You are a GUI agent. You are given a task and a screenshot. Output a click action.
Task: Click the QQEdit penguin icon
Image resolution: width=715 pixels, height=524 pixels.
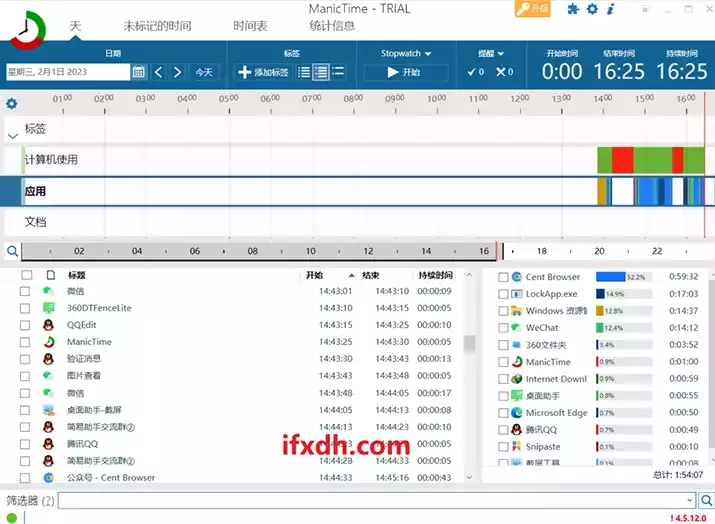coord(48,325)
